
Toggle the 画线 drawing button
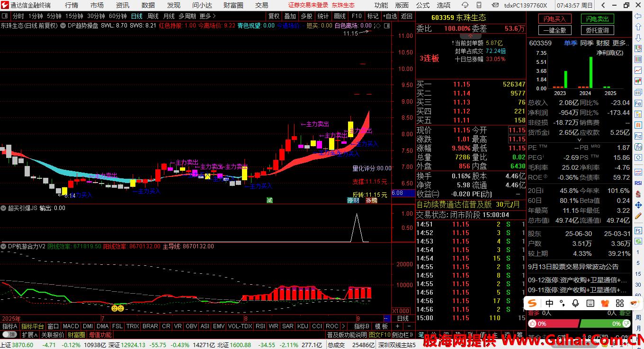[340, 16]
